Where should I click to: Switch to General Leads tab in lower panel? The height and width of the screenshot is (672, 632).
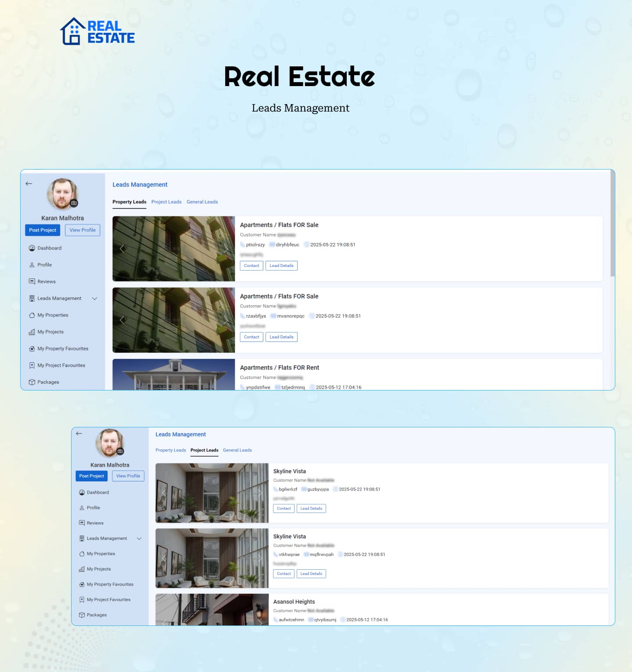coord(237,450)
